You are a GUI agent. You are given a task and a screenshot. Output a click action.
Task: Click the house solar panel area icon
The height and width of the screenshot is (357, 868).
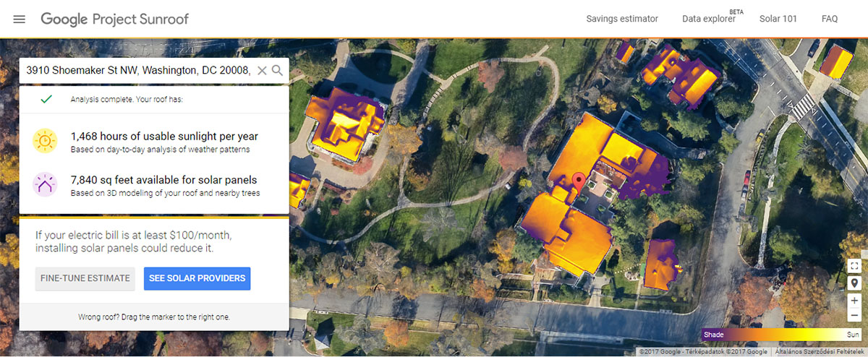pyautogui.click(x=45, y=185)
